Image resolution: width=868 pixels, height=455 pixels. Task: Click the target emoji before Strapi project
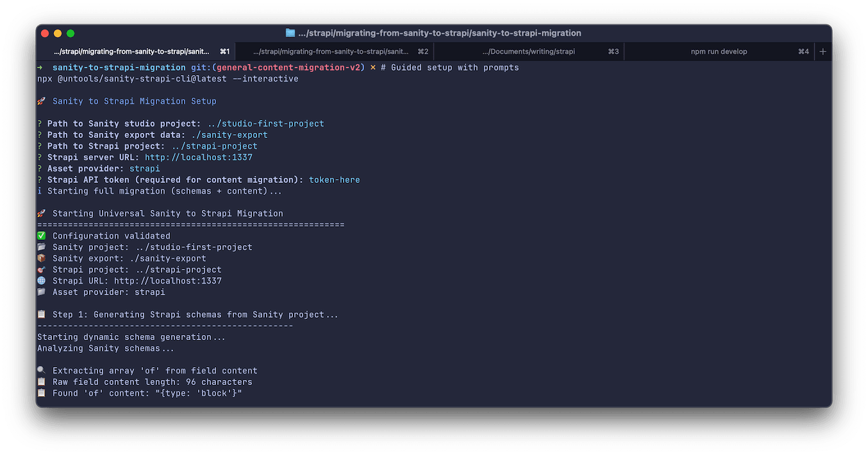42,270
